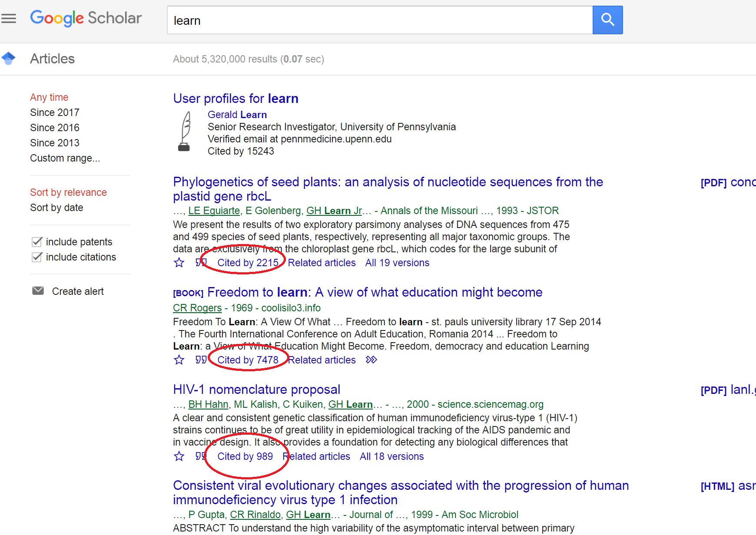The image size is (756, 535).
Task: Cite the Phylogenetics of seed plants result
Action: point(200,262)
